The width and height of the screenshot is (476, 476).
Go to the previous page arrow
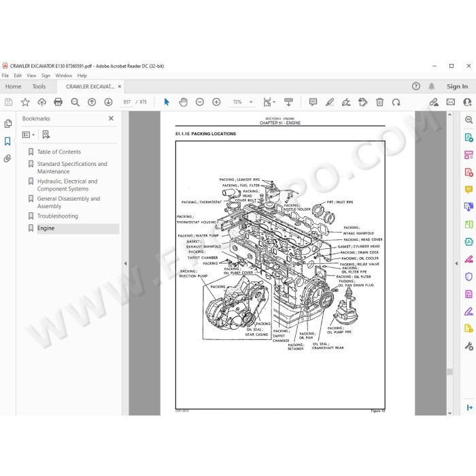[92, 102]
